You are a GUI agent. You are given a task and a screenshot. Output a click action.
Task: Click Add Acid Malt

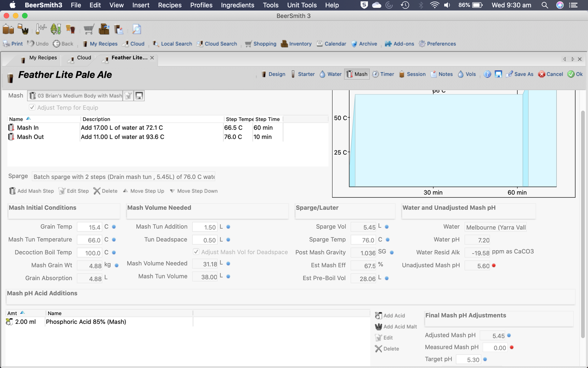pyautogui.click(x=396, y=327)
